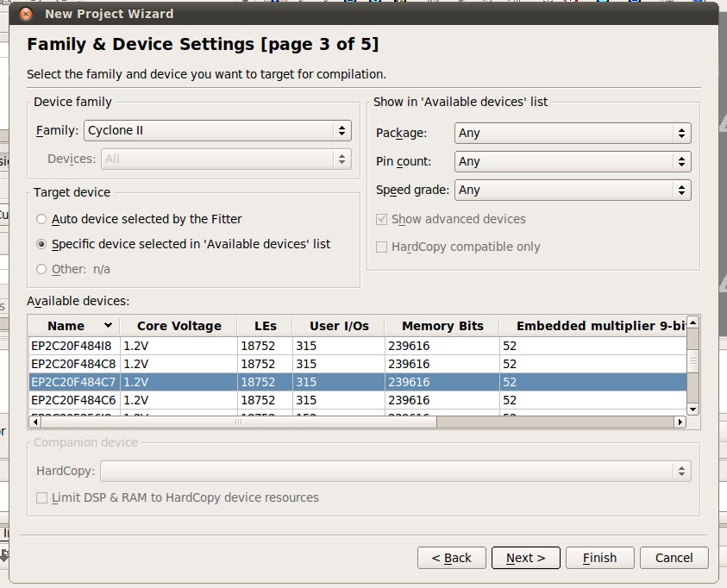Open the Speed grade dropdown

click(573, 190)
